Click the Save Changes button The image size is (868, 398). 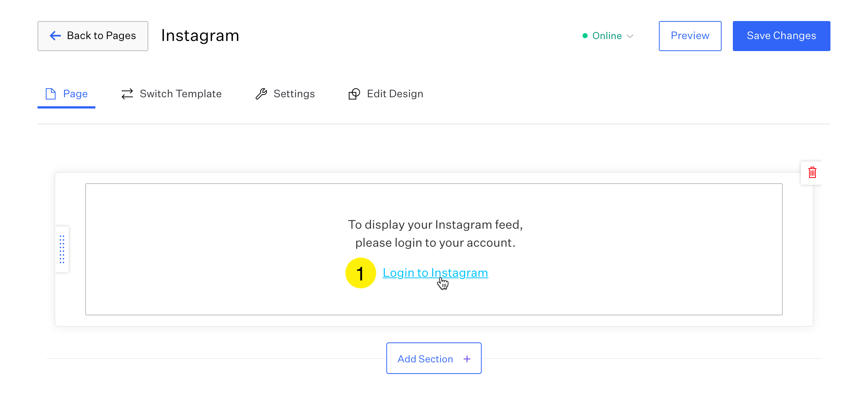coord(781,36)
